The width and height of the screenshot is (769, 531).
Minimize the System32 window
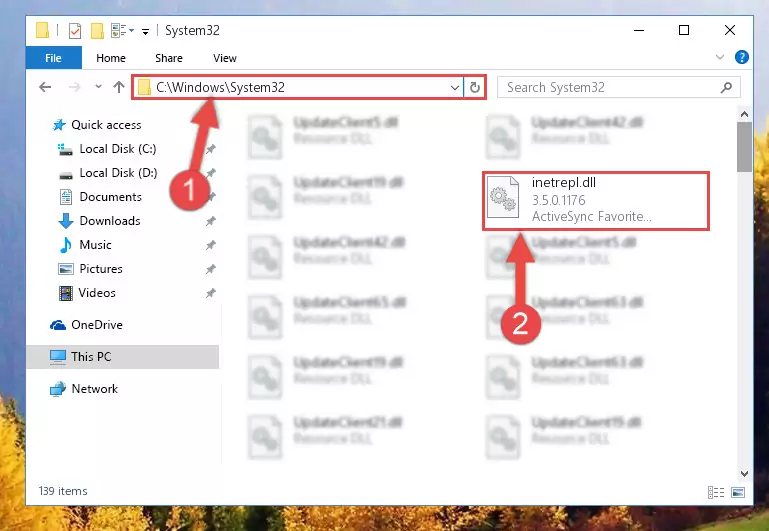[x=639, y=30]
